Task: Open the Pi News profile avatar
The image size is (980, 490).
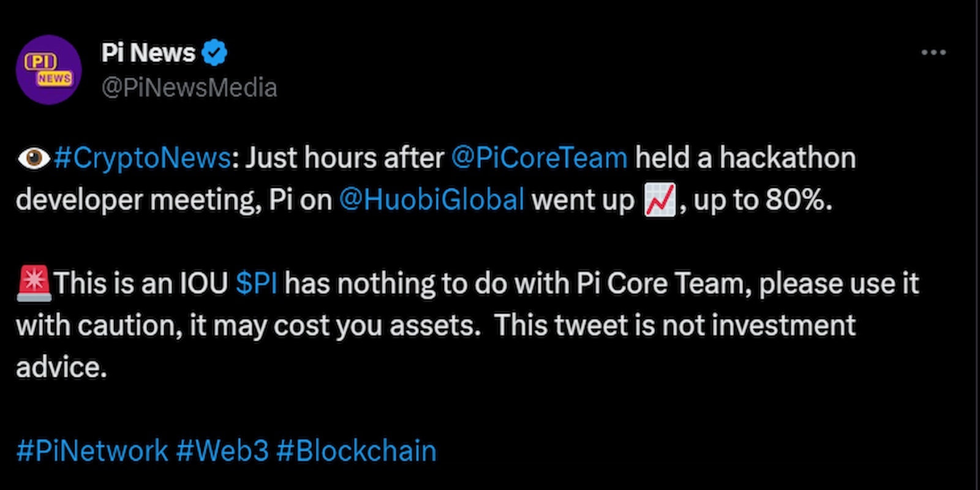Action: tap(48, 69)
